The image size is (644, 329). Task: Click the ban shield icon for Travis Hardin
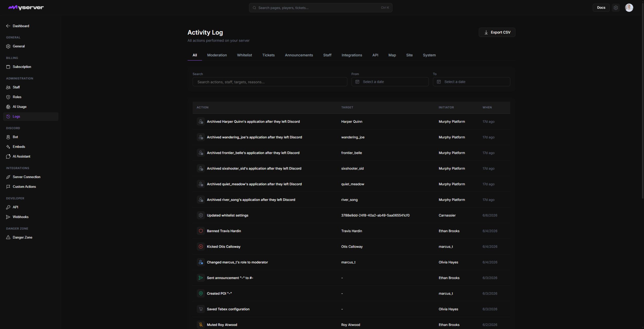pyautogui.click(x=201, y=231)
